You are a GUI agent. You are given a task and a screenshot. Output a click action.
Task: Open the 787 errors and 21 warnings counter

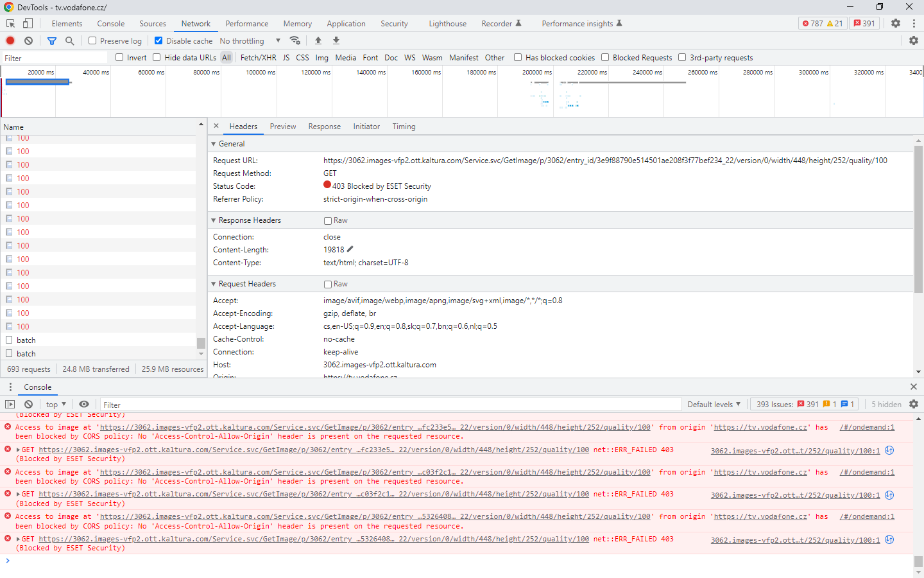822,23
